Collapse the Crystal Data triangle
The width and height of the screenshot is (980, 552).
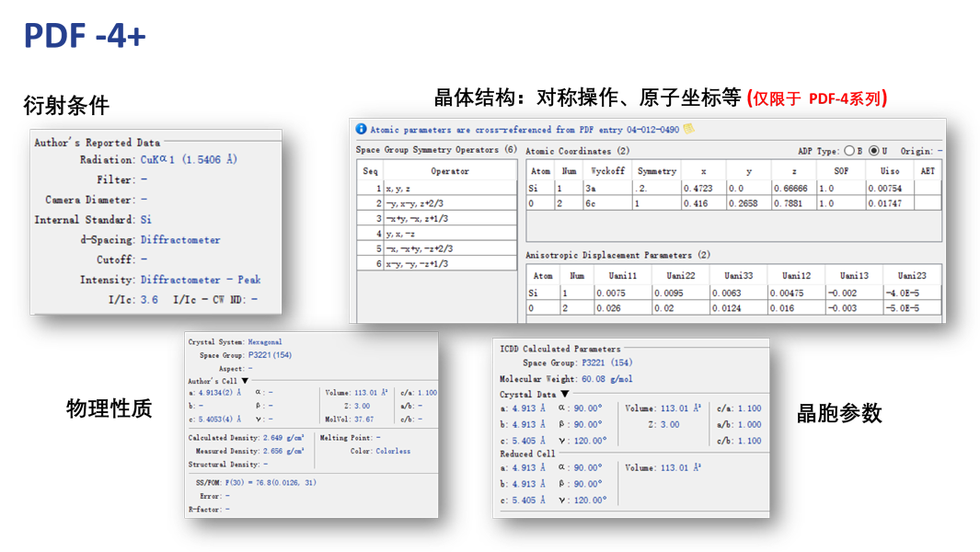(565, 394)
